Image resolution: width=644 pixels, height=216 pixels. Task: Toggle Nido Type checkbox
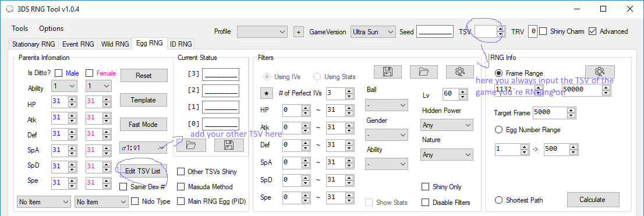point(135,201)
